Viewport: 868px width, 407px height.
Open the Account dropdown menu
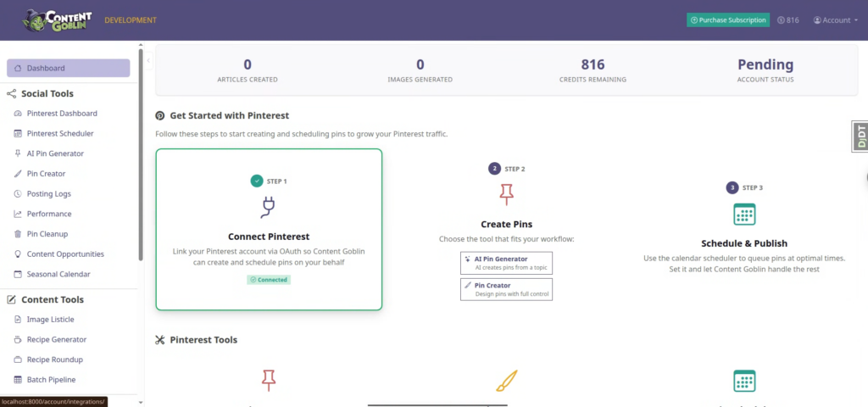coord(835,20)
